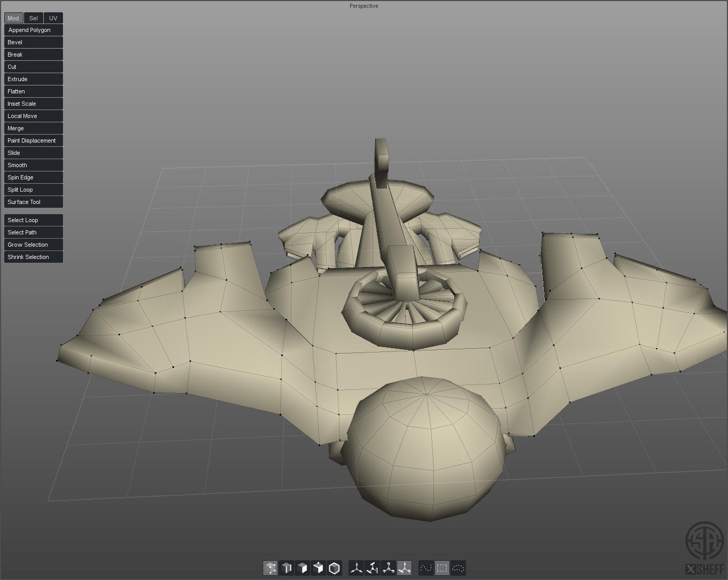Activate the Split Loop tool
This screenshot has width=728, height=580.
point(33,190)
